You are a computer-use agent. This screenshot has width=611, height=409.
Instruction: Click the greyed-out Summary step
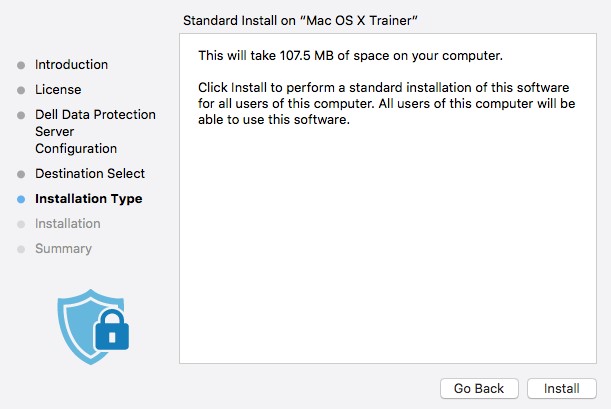63,249
